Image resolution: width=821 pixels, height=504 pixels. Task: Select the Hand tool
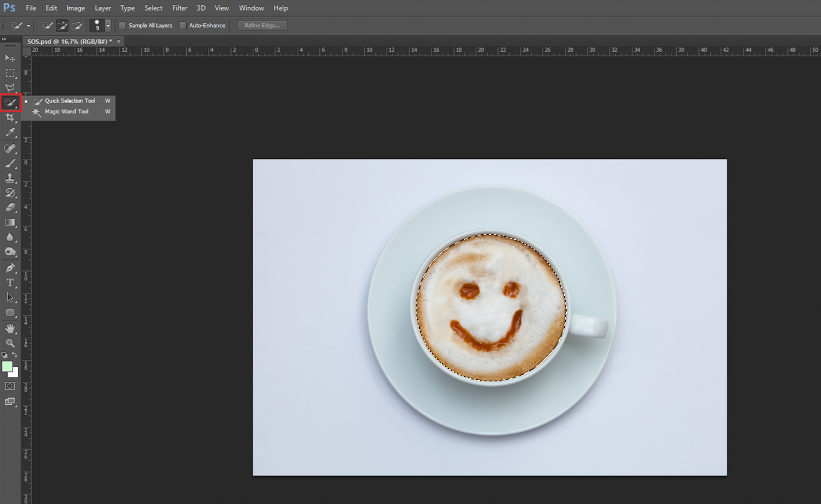click(x=10, y=329)
